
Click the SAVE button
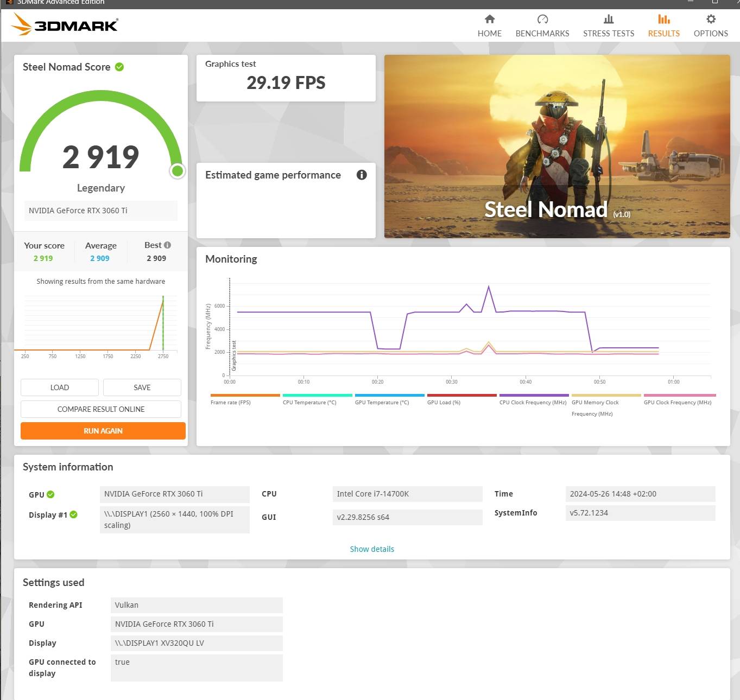tap(142, 387)
